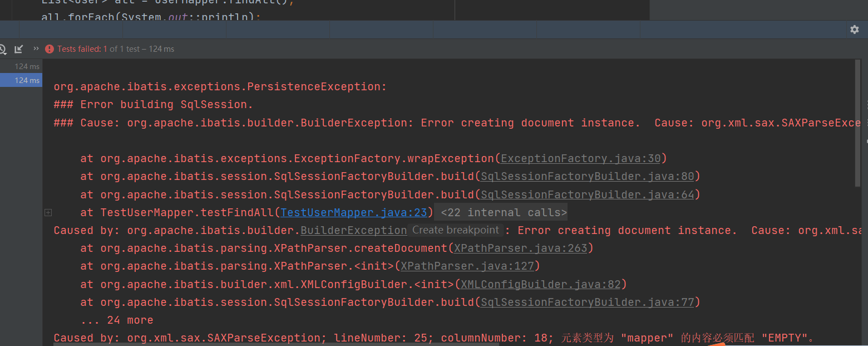Expand the hidden toolbar actions chevron
This screenshot has height=346, width=868.
pyautogui.click(x=36, y=49)
